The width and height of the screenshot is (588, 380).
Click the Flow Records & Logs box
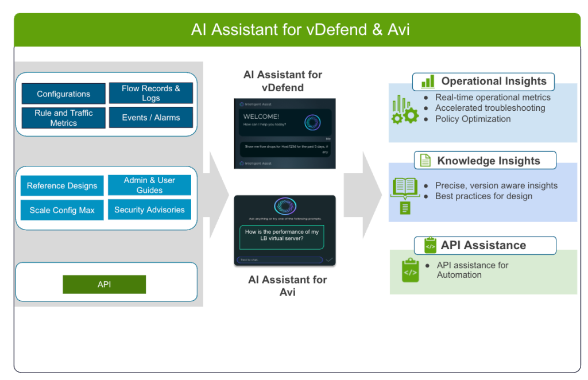point(151,93)
